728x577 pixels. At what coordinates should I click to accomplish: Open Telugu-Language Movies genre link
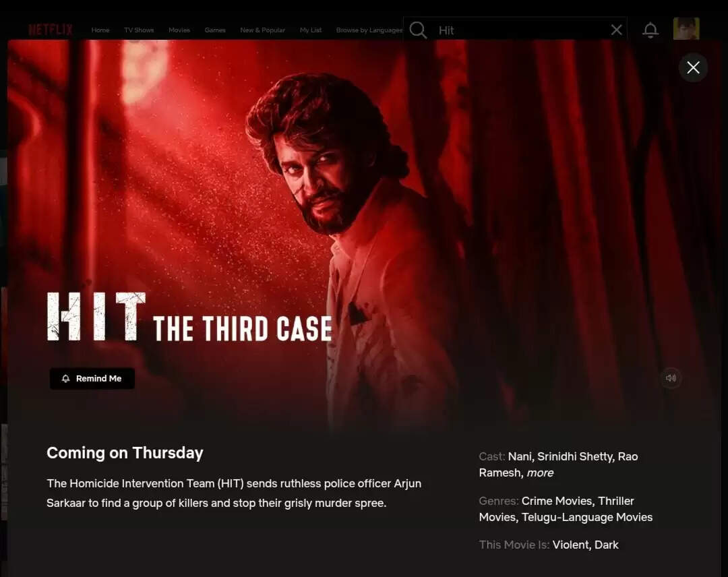point(587,517)
